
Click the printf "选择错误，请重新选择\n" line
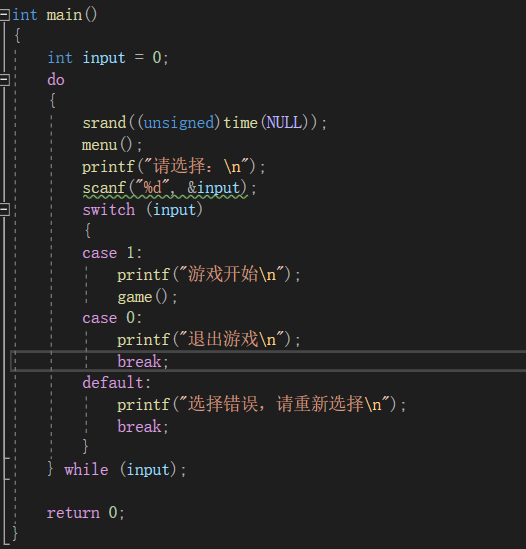262,405
